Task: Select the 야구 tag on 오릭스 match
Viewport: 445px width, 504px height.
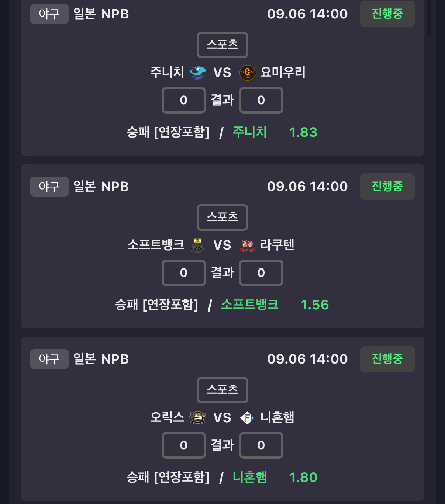Action: tap(49, 359)
